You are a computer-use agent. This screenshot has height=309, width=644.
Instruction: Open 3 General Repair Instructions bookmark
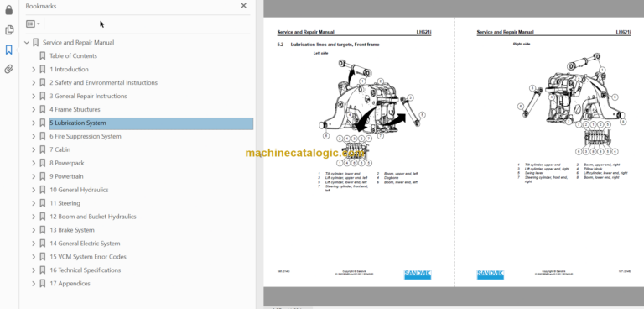88,96
